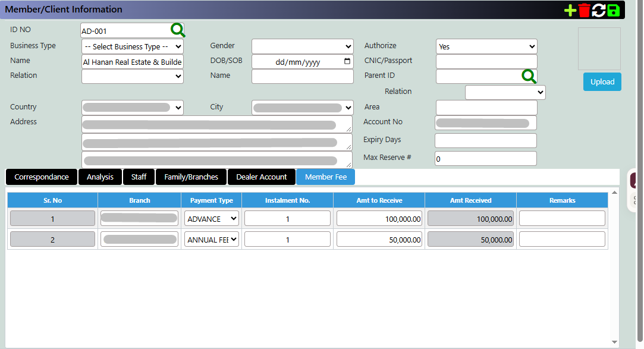The height and width of the screenshot is (349, 644).
Task: Open the DOB/SOB calendar picker icon
Action: click(347, 61)
